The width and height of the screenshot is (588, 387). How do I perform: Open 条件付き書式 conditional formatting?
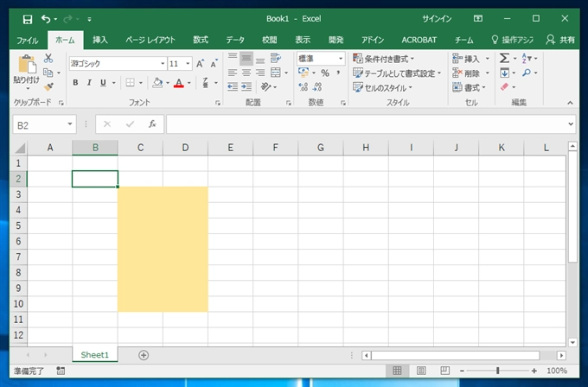(384, 59)
